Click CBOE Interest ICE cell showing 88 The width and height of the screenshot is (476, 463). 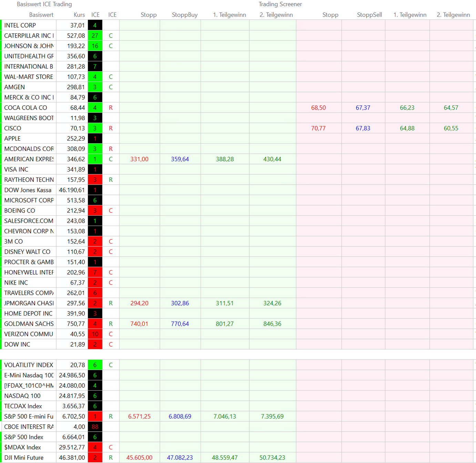(95, 426)
